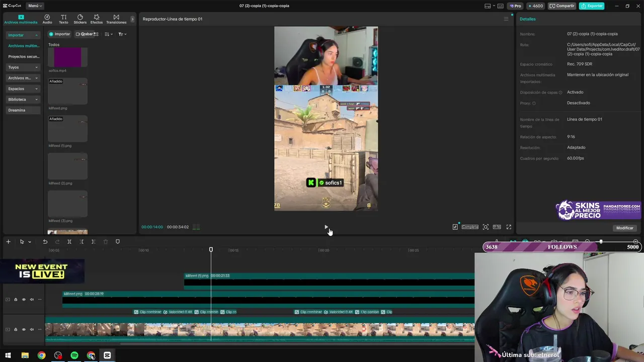Image resolution: width=644 pixels, height=362 pixels.
Task: Click the Grabar record button
Action: (84, 34)
